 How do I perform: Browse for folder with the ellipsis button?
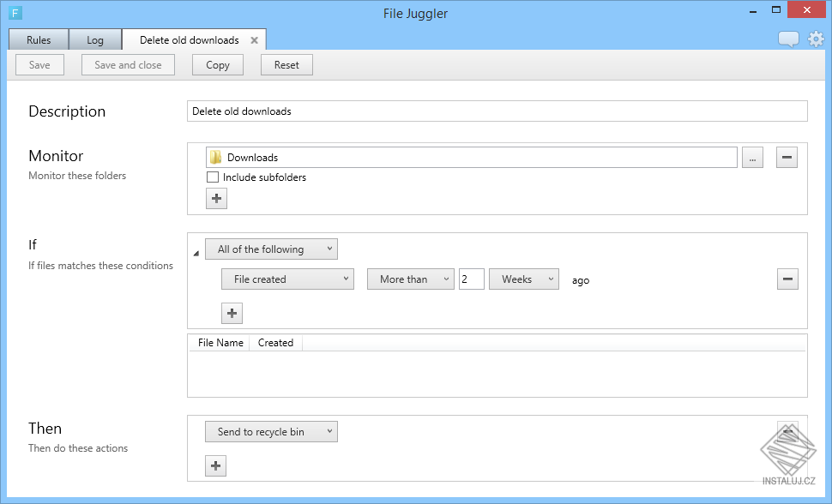pyautogui.click(x=752, y=158)
